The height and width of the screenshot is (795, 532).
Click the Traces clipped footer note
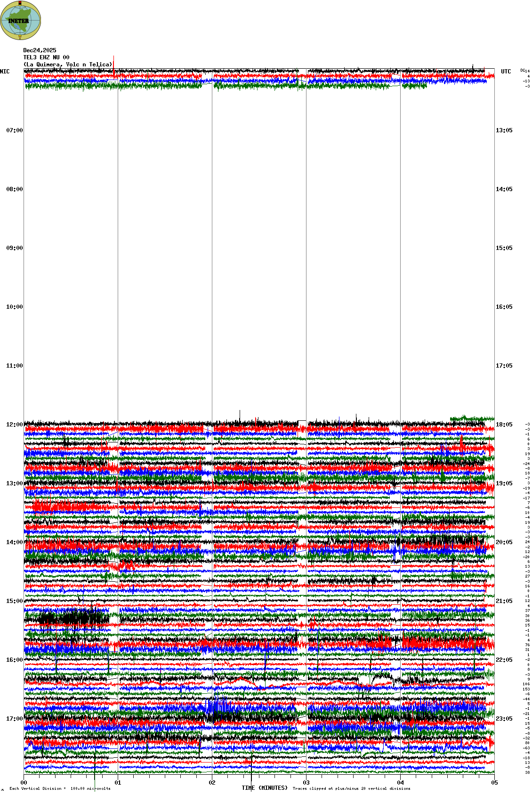click(351, 788)
